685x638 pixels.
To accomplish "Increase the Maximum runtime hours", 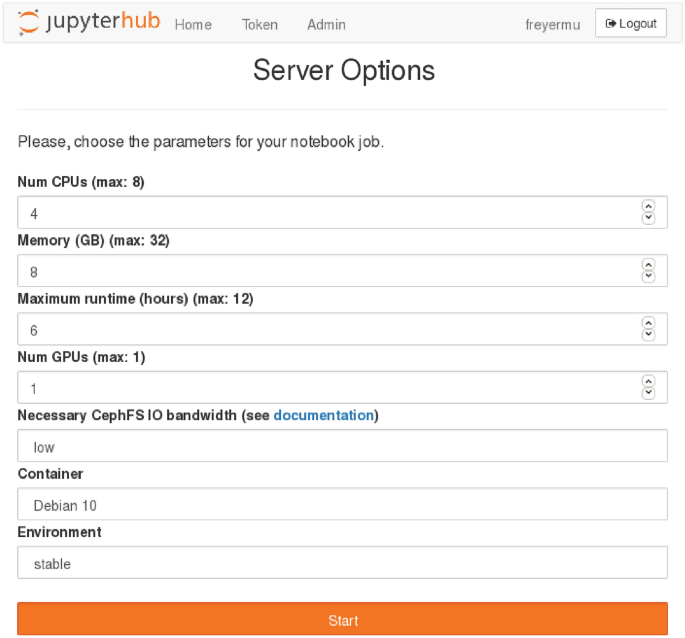I will [x=648, y=324].
